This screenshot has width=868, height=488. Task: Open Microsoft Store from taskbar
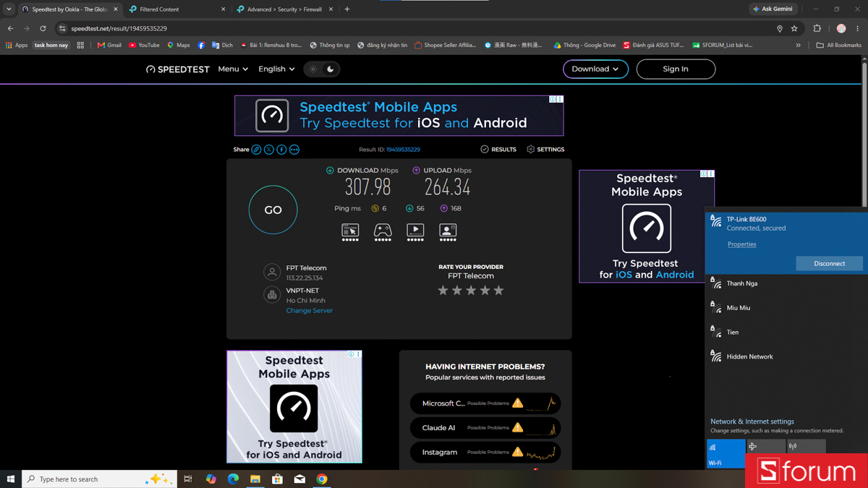pos(277,479)
